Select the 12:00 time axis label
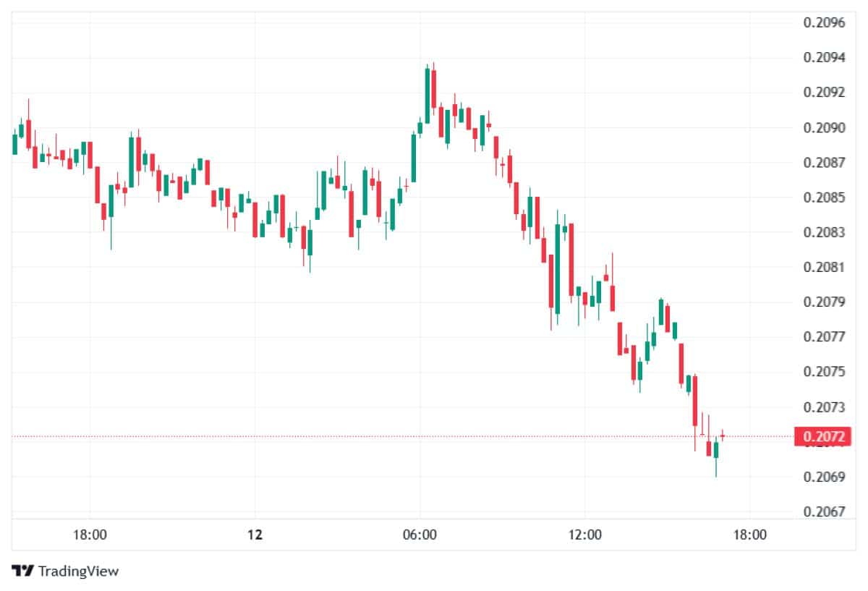 pos(584,535)
